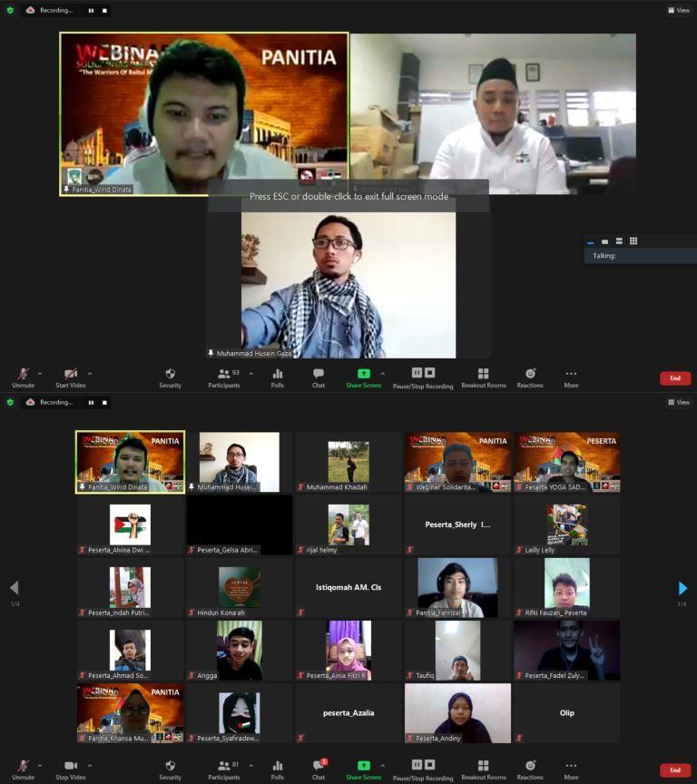This screenshot has height=784, width=697.
Task: Select large Muhammad Husein Gaza video
Action: [x=348, y=286]
